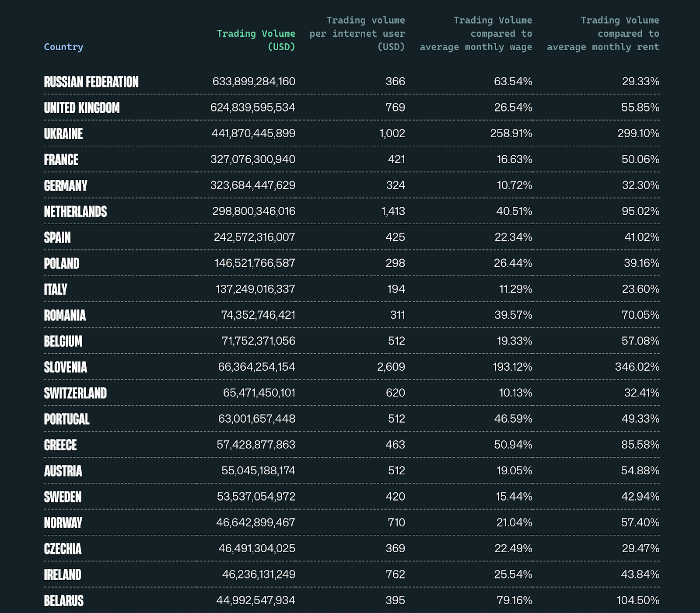Click Ukraine per-user value 1,002
700x613 pixels.
392,133
